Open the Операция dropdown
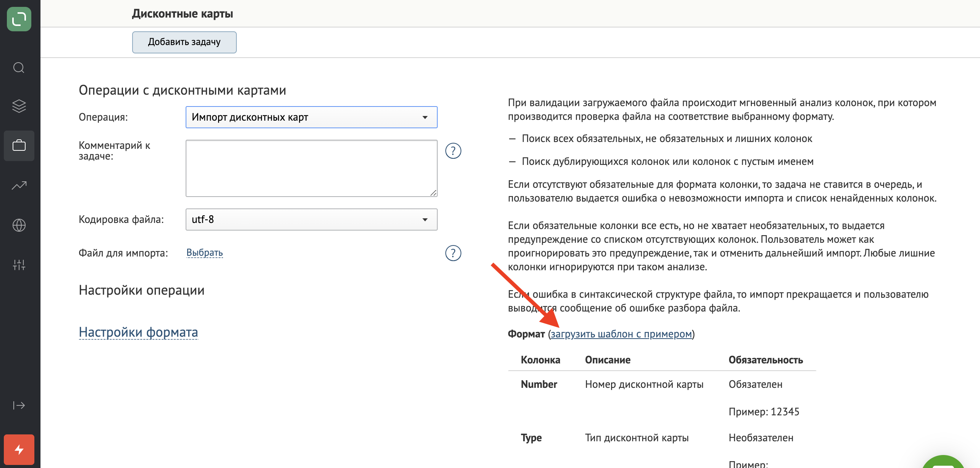Viewport: 980px width, 468px height. click(x=311, y=117)
